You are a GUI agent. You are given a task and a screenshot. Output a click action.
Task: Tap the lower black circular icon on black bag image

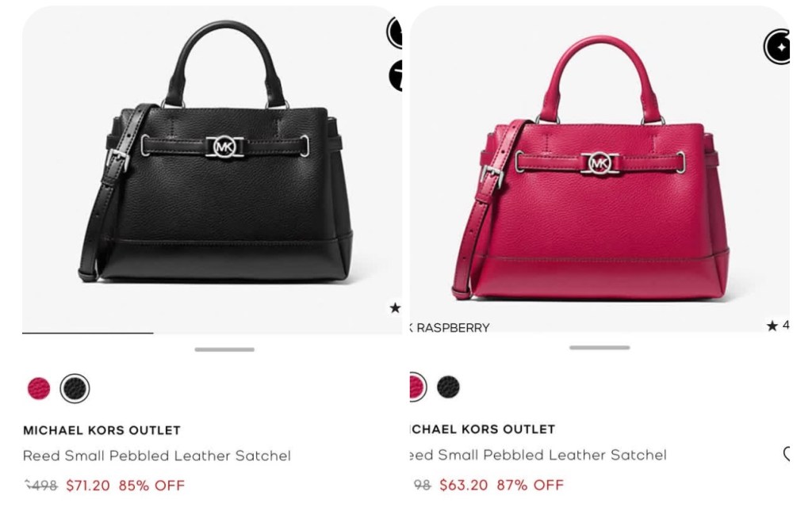click(396, 75)
